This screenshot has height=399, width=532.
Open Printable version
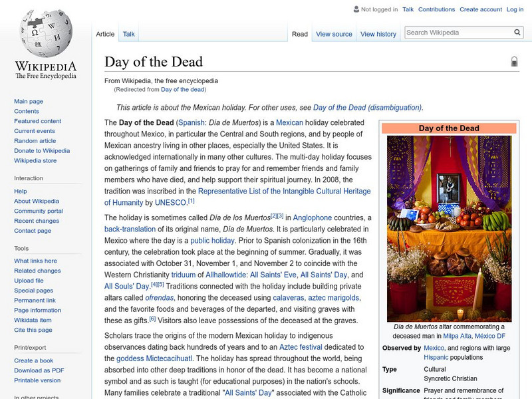click(x=37, y=380)
